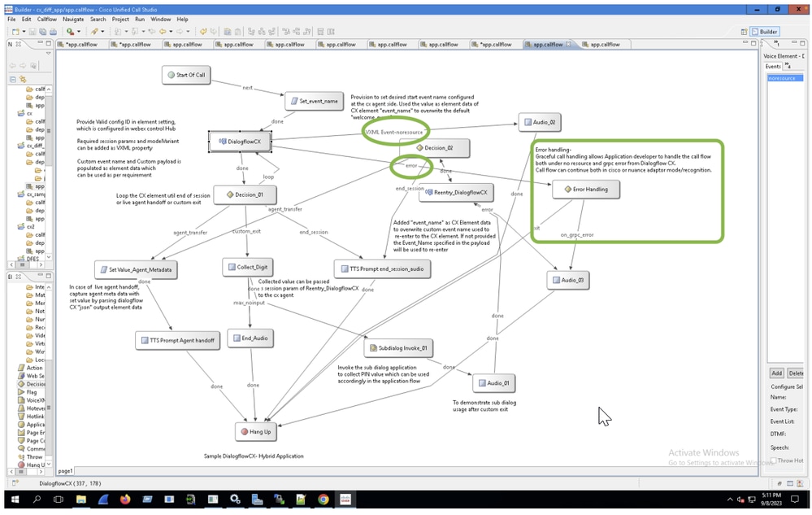812x515 pixels.
Task: Open the Run menu
Action: [140, 20]
